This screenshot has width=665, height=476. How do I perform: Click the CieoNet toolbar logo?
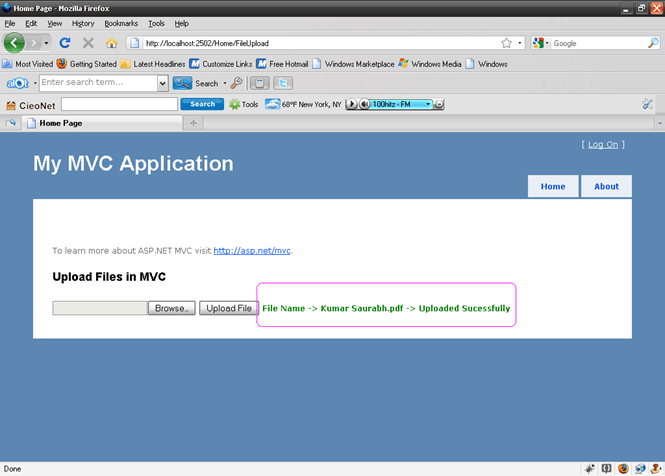click(x=31, y=105)
